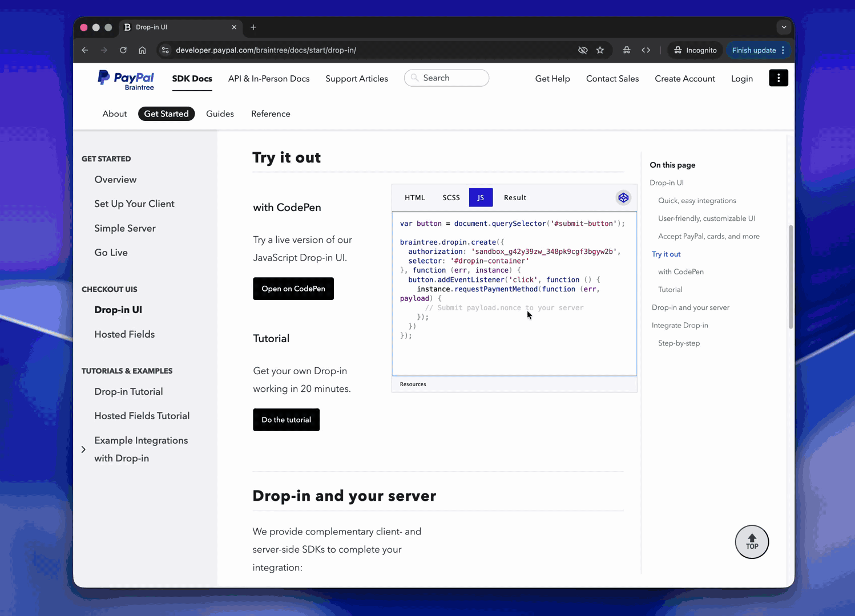855x616 pixels.
Task: Click the TOP back-to-top button
Action: [752, 542]
